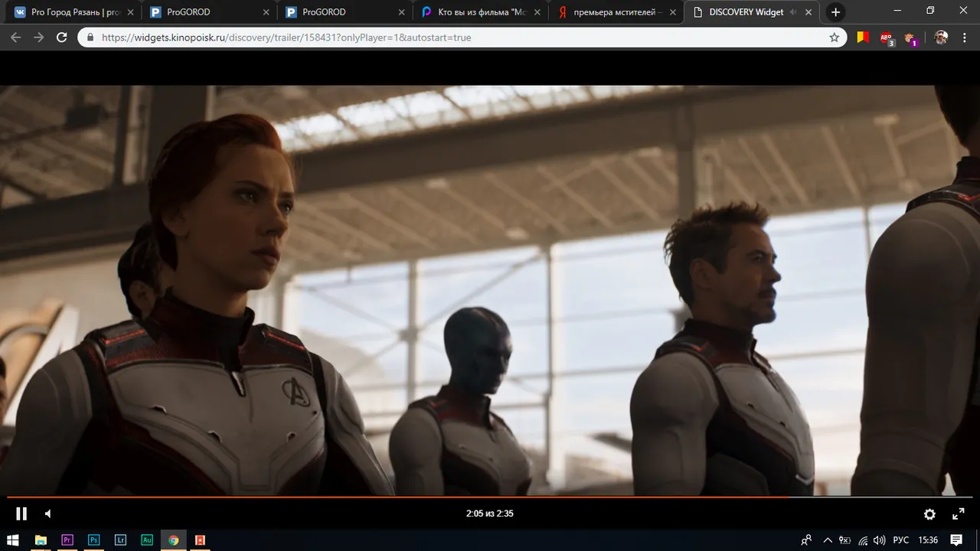Open a new browser tab
The image size is (980, 551).
pos(836,12)
